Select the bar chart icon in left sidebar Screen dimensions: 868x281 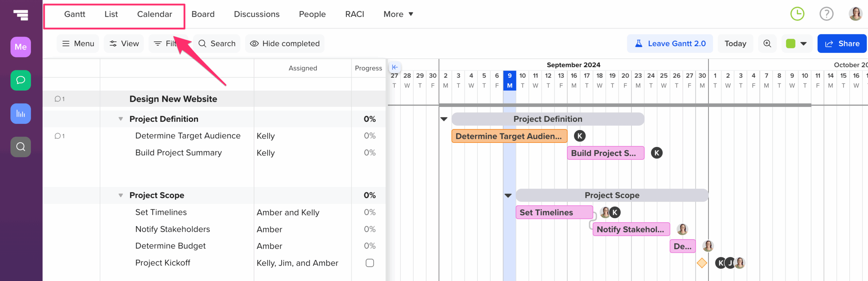pyautogui.click(x=20, y=113)
